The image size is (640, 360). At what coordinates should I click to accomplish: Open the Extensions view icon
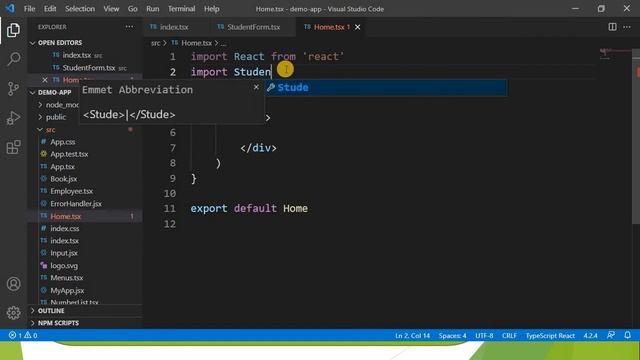(x=13, y=147)
